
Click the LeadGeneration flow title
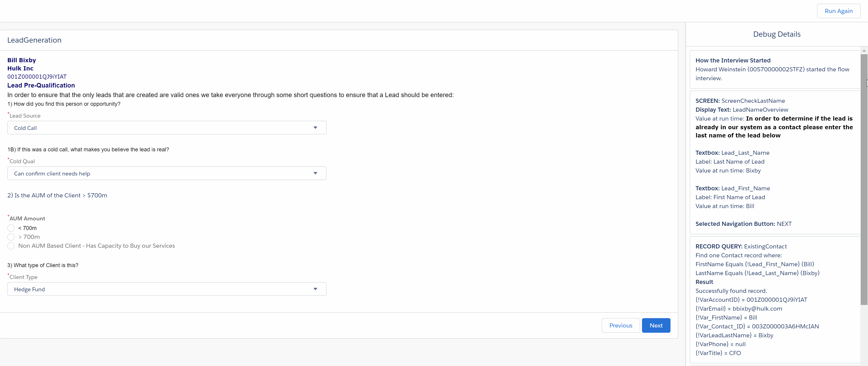point(34,40)
